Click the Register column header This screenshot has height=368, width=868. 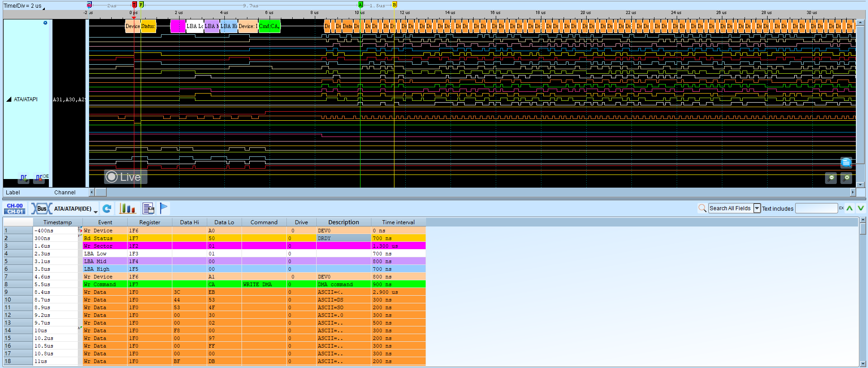click(150, 222)
